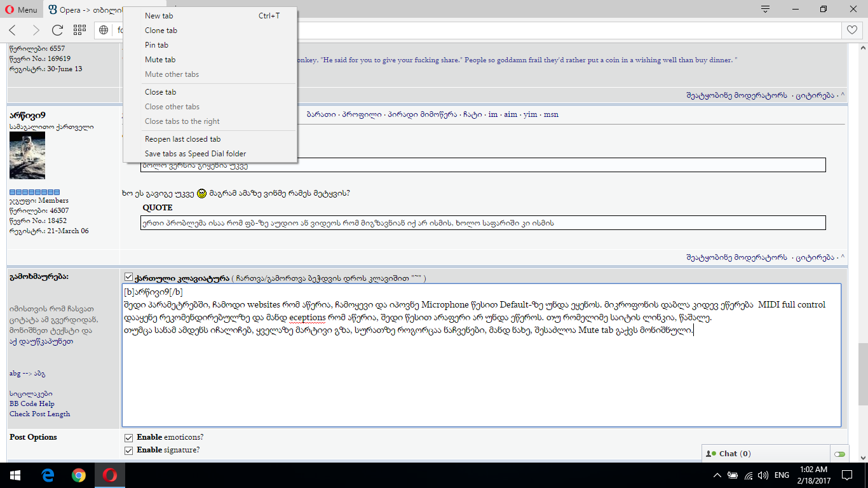Reload the current page
The image size is (868, 488).
point(57,30)
